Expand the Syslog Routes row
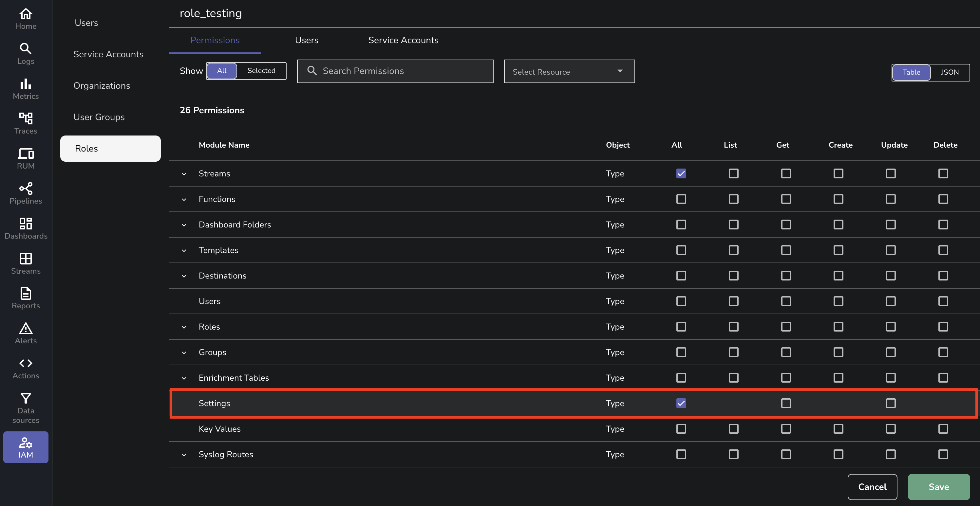This screenshot has width=980, height=506. (184, 455)
